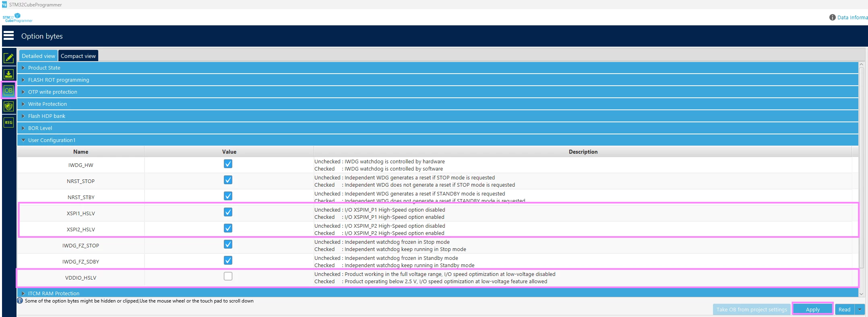
Task: Expand the Product State section
Action: pyautogui.click(x=438, y=68)
